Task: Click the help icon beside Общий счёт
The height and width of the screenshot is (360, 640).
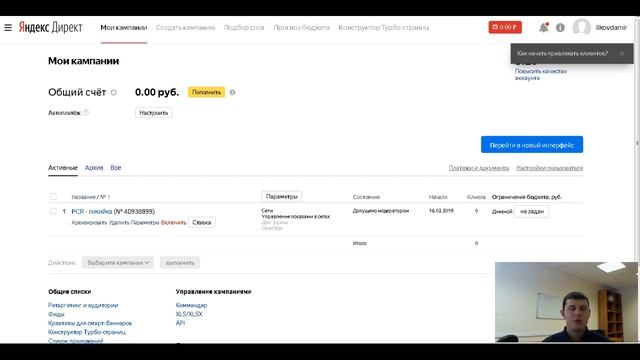Action: 114,93
